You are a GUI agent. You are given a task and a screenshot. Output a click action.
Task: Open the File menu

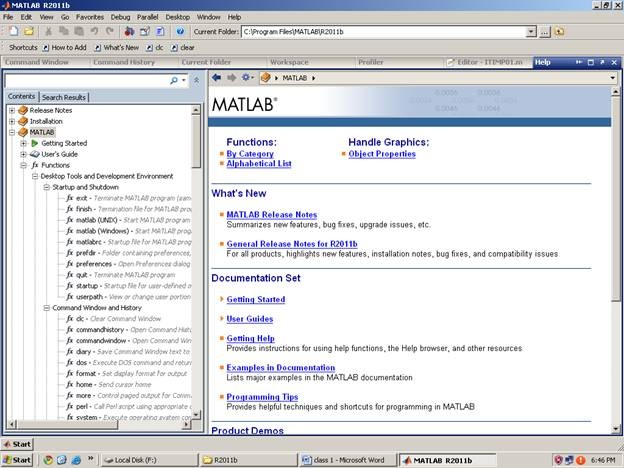[x=8, y=17]
